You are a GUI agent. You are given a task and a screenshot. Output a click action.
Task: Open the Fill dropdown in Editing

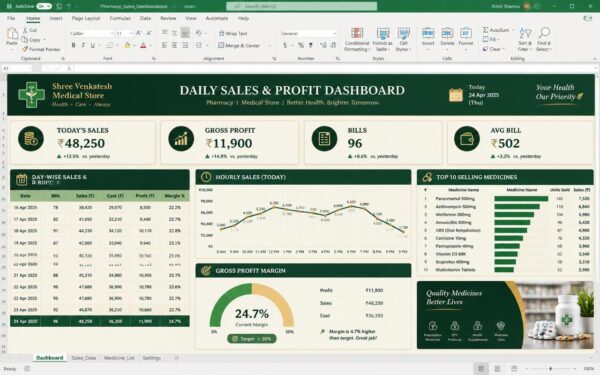coord(490,39)
